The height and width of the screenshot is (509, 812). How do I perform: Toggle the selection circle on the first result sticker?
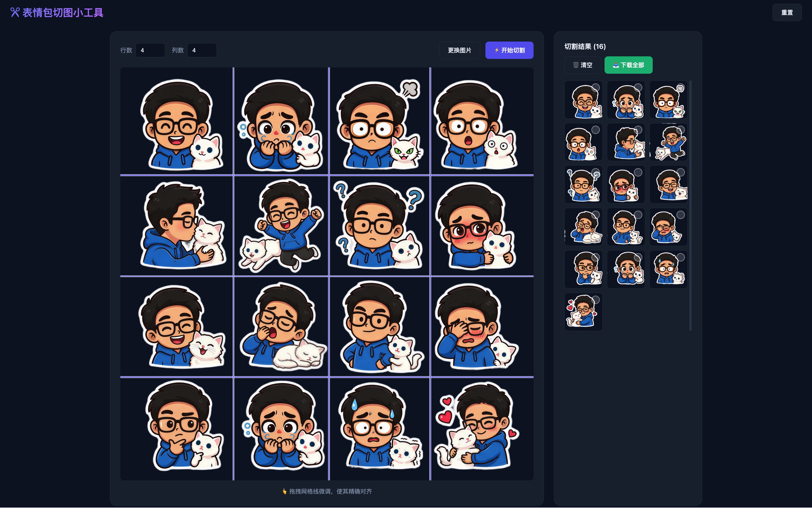[596, 87]
